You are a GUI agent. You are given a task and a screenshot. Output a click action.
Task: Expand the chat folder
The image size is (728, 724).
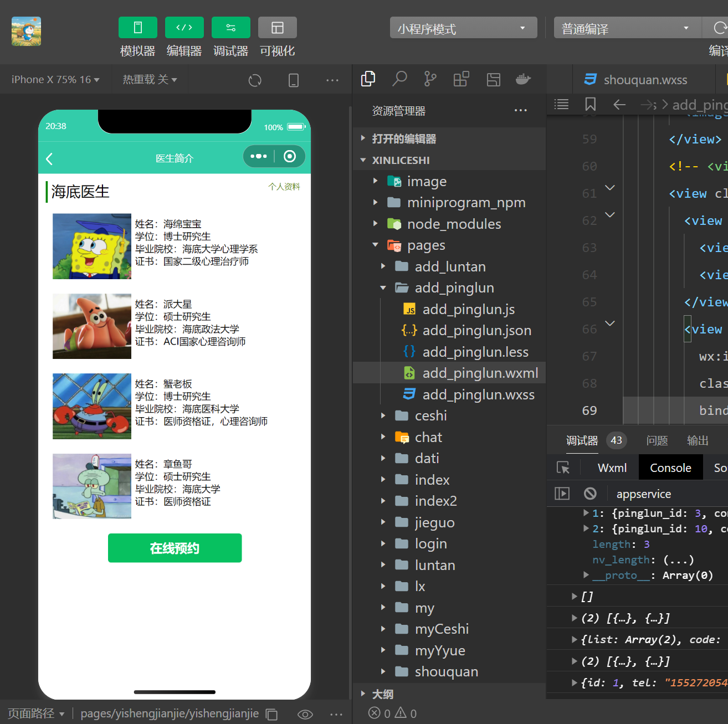click(x=449, y=437)
